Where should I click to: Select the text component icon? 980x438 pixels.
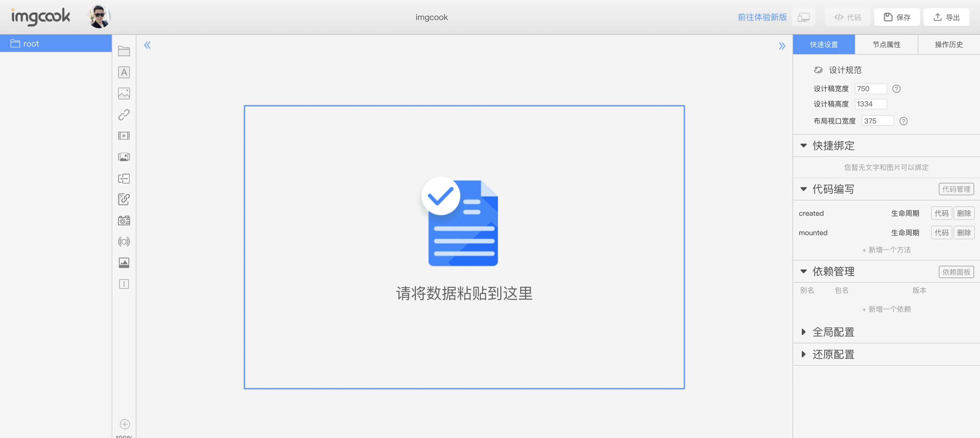(x=124, y=72)
